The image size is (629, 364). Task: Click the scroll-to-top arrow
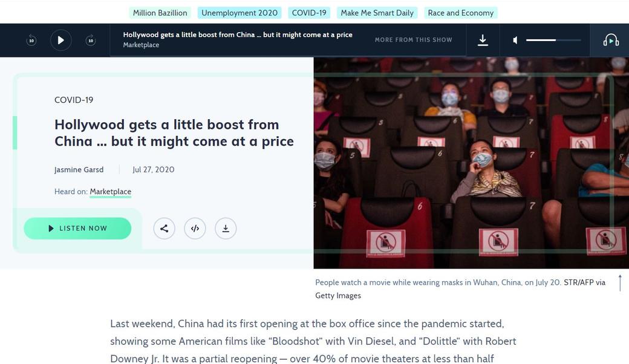tap(620, 283)
